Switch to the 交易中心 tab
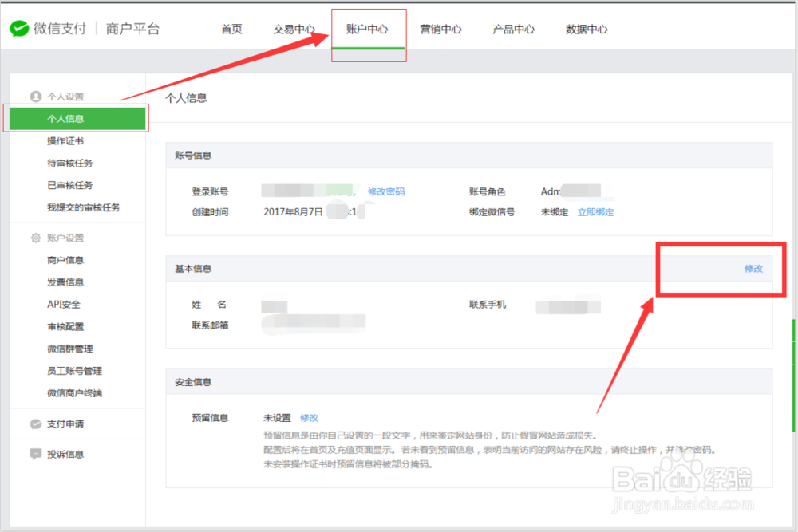798x532 pixels. [294, 29]
